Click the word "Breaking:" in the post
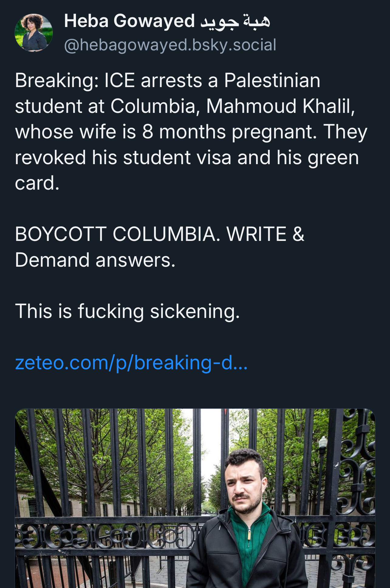Viewport: 390px width, 588px height. 57,81
